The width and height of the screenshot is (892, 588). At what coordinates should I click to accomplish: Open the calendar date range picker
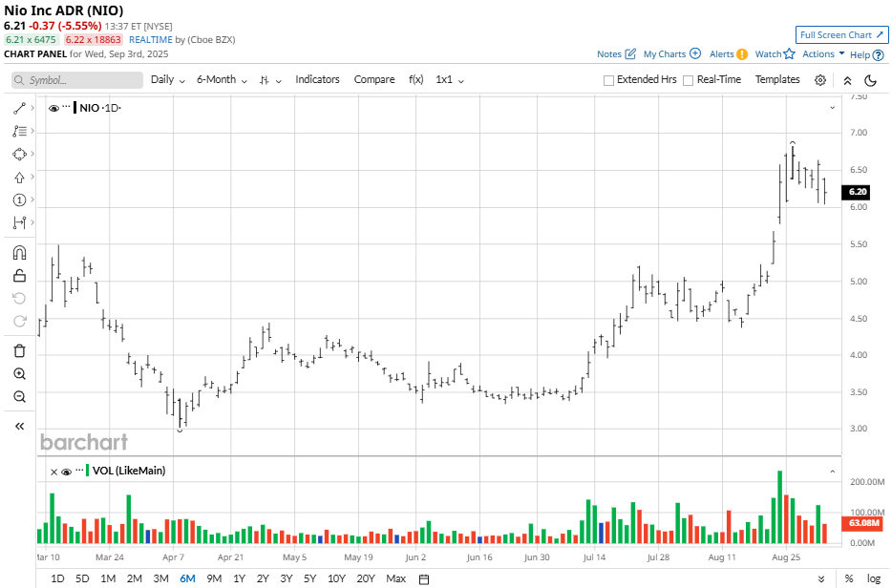(x=424, y=578)
